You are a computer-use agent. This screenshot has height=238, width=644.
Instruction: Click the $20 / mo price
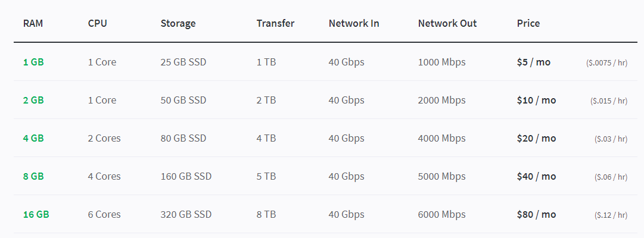[x=536, y=138]
